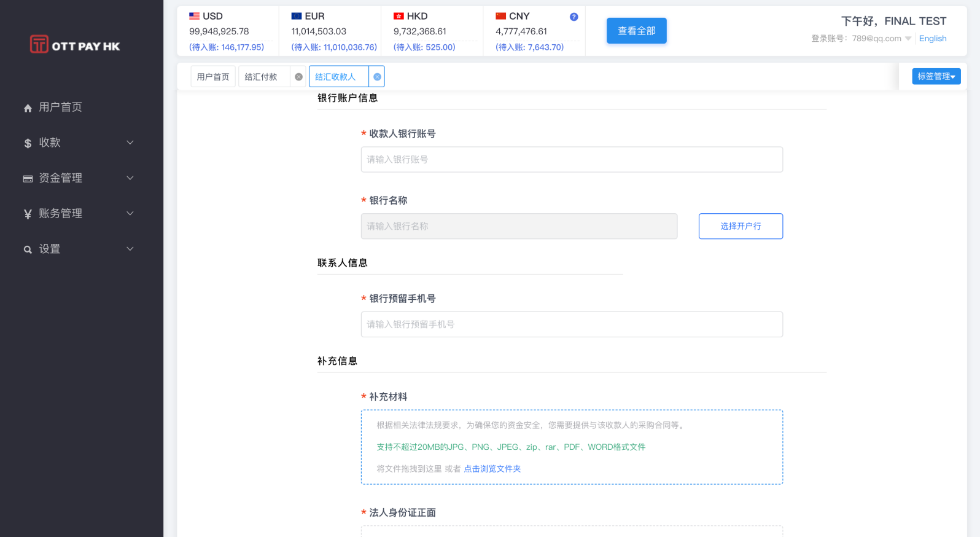This screenshot has width=980, height=537.
Task: Click the login account 789@qq.com text
Action: click(x=876, y=39)
